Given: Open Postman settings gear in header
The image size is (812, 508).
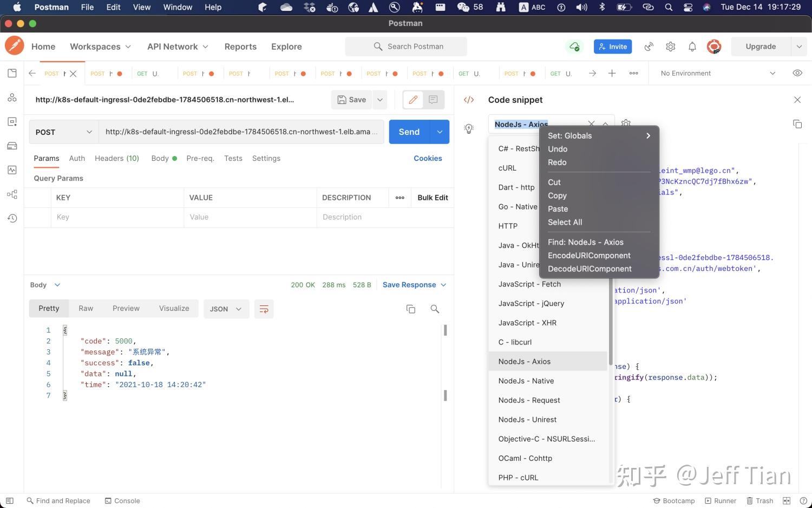Looking at the screenshot, I should point(670,47).
